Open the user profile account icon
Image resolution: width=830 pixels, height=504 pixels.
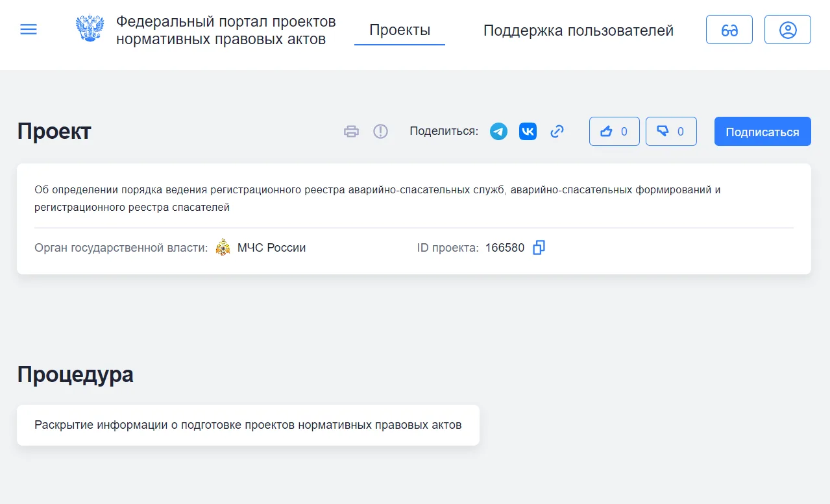pyautogui.click(x=788, y=30)
